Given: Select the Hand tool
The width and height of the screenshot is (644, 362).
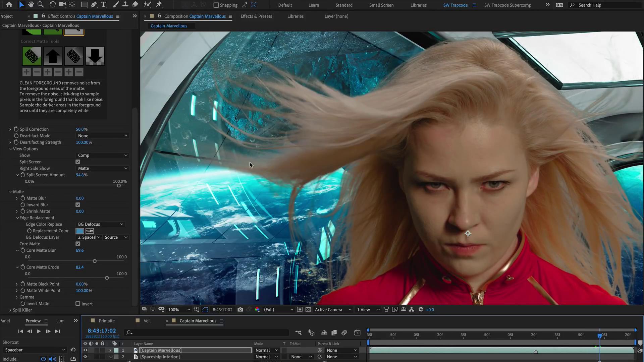Looking at the screenshot, I should point(31,5).
